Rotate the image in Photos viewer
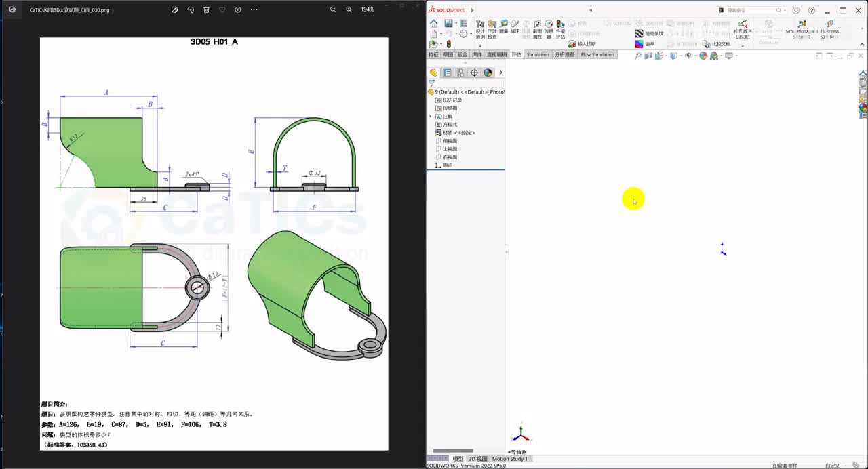 coord(191,9)
